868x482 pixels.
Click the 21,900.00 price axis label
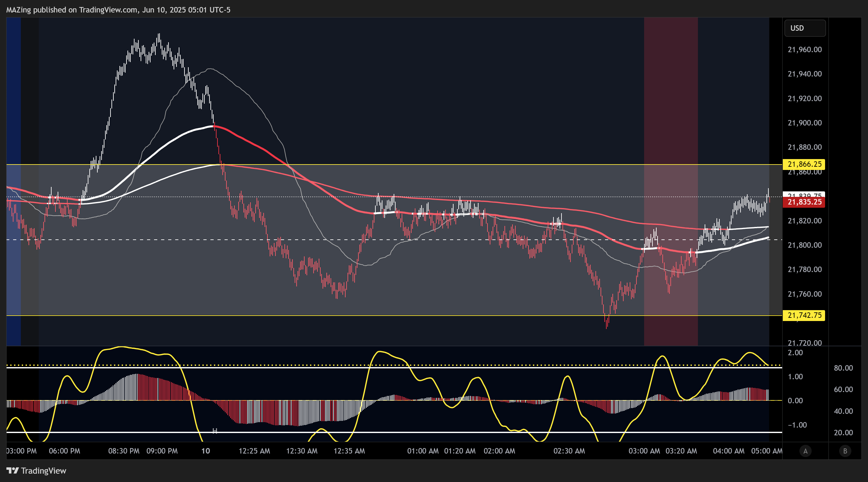click(x=805, y=123)
